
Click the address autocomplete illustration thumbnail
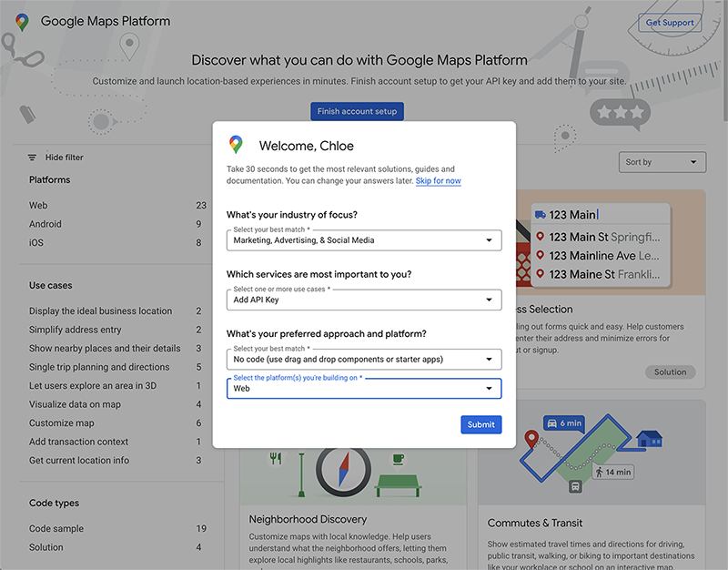point(611,242)
